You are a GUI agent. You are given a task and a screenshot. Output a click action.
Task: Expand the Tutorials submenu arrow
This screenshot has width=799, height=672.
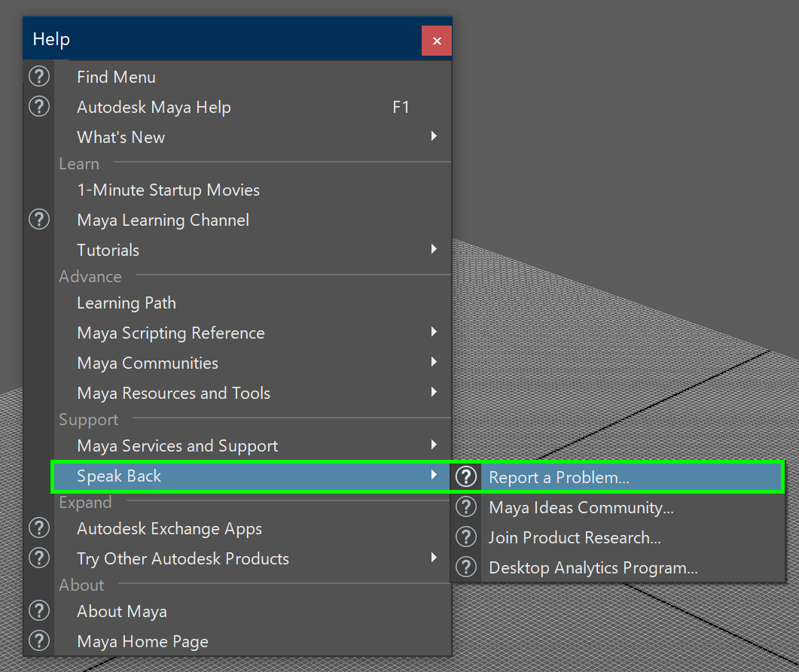(x=434, y=249)
